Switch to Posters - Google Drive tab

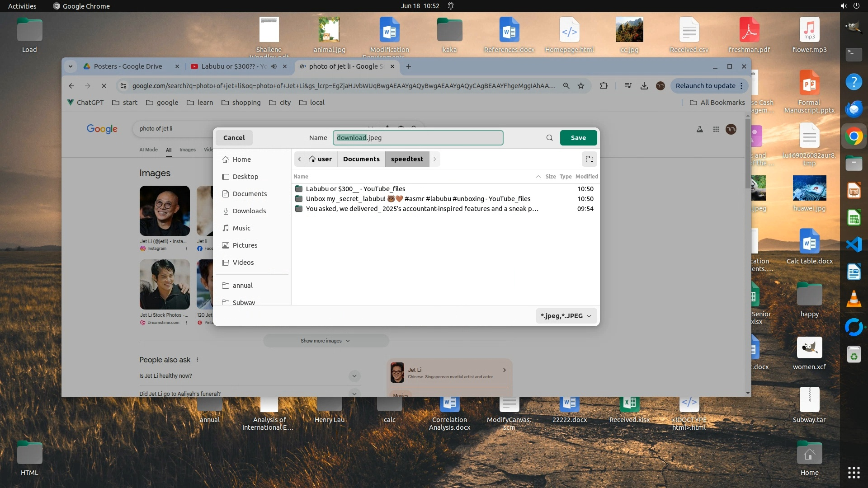[x=128, y=66]
